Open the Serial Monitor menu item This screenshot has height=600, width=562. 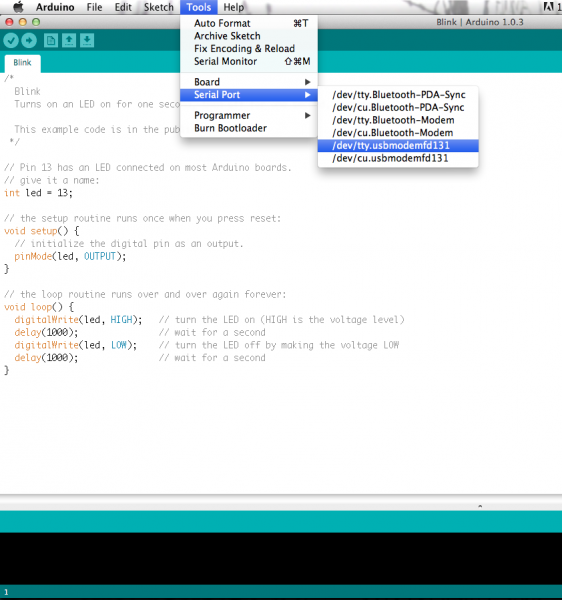click(249, 61)
